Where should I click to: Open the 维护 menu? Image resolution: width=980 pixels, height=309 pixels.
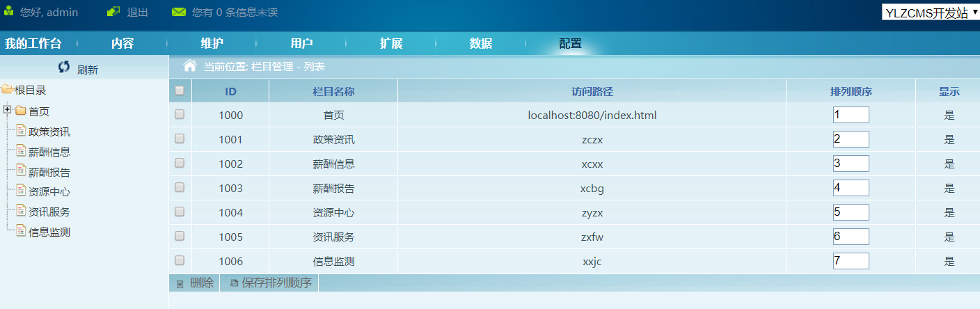click(212, 43)
